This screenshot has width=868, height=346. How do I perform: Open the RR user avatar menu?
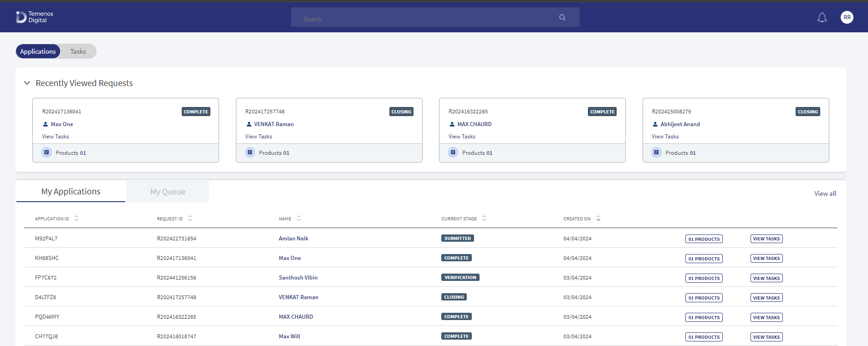pos(847,17)
